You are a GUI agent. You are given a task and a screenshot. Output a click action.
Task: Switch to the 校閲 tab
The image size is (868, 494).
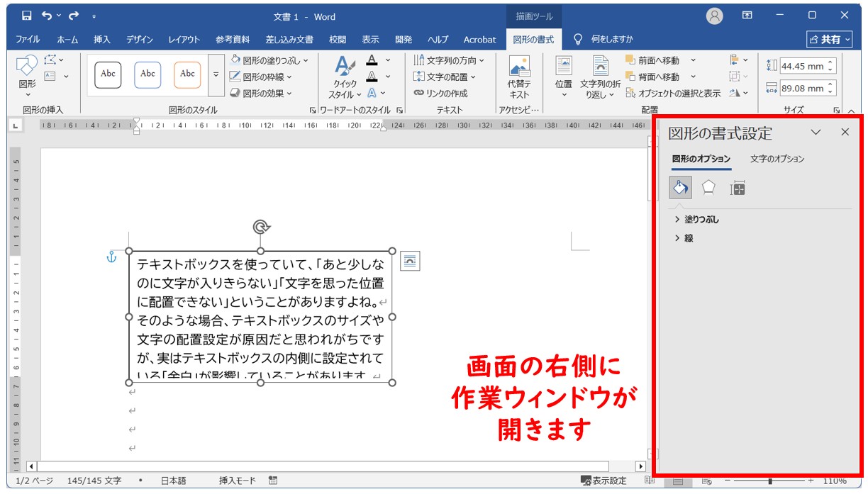[338, 40]
